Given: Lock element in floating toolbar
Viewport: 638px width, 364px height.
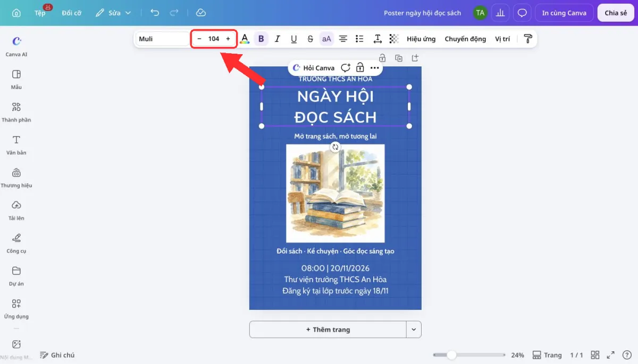Looking at the screenshot, I should [x=360, y=67].
